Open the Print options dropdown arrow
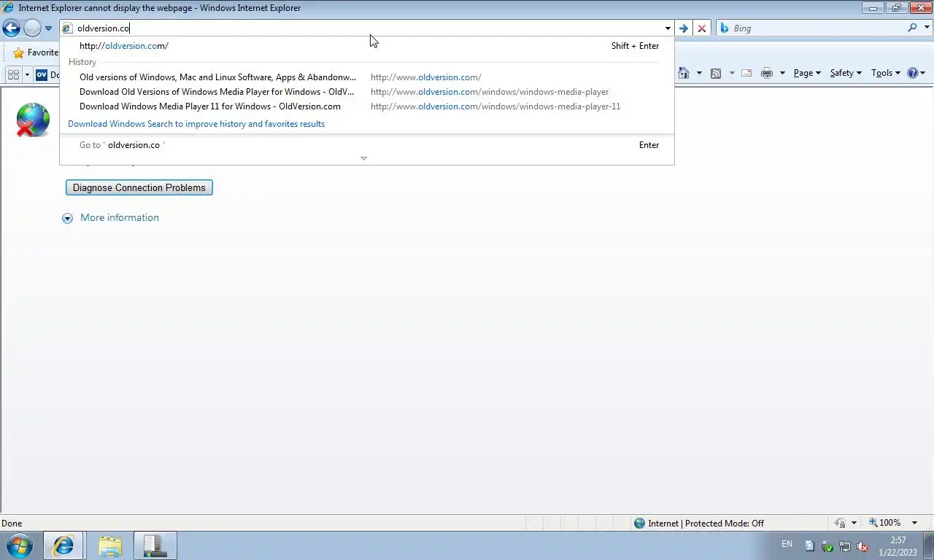Screen dimensions: 934x560 [782, 73]
